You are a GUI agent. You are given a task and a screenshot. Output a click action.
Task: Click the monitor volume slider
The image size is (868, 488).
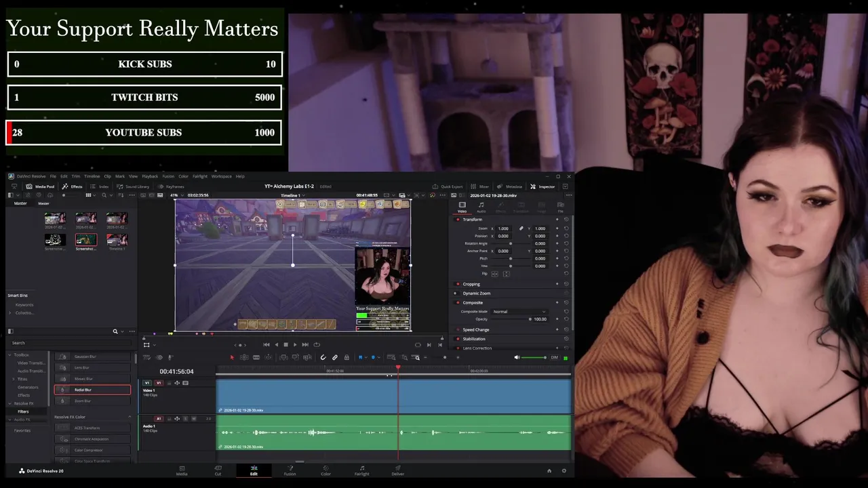[534, 357]
